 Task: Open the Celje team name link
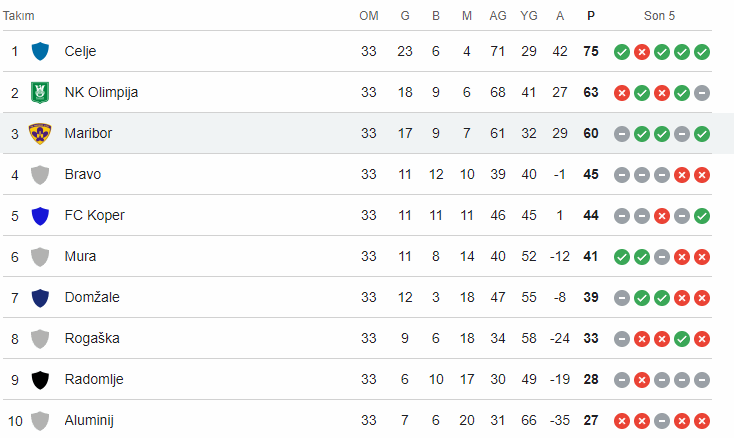[80, 51]
